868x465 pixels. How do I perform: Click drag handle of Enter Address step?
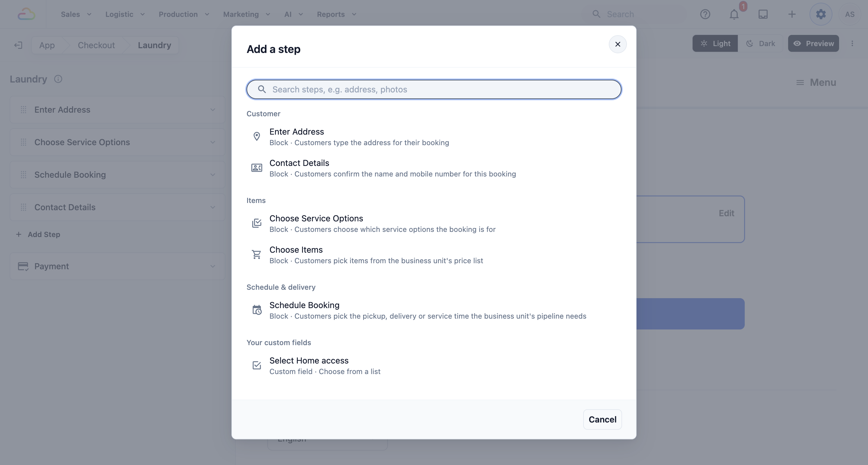pyautogui.click(x=23, y=110)
